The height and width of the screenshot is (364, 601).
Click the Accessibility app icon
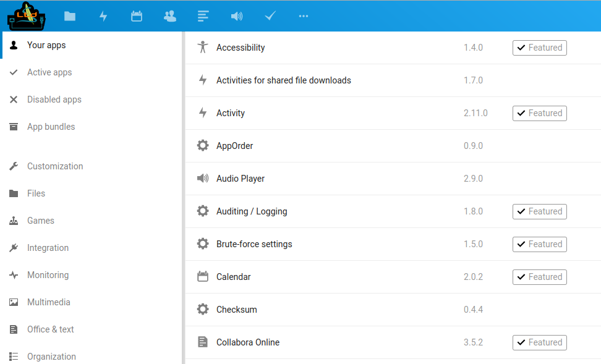[203, 47]
